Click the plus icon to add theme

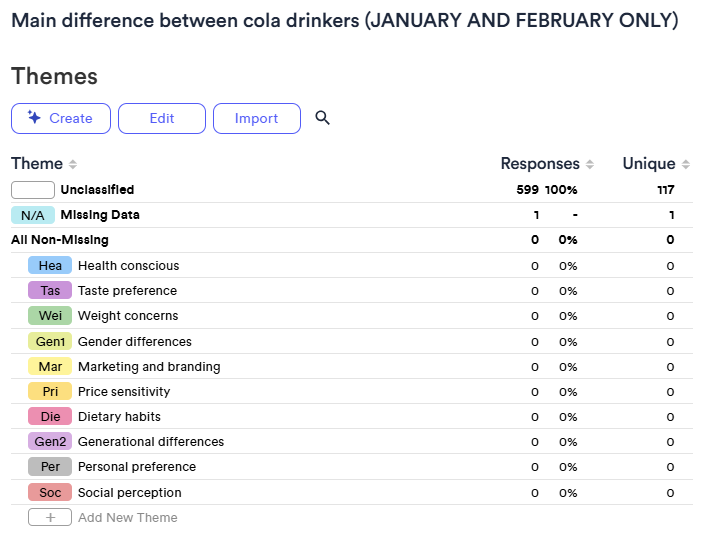(50, 518)
